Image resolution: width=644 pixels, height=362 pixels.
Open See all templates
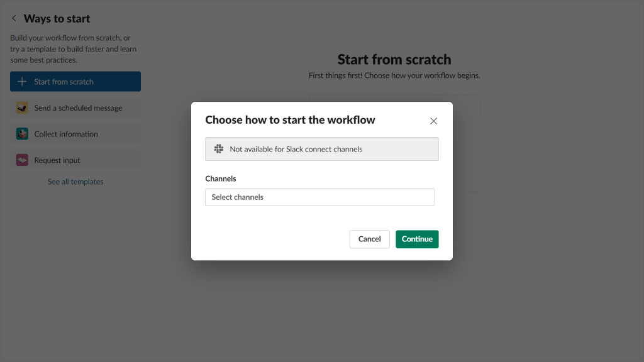point(75,182)
